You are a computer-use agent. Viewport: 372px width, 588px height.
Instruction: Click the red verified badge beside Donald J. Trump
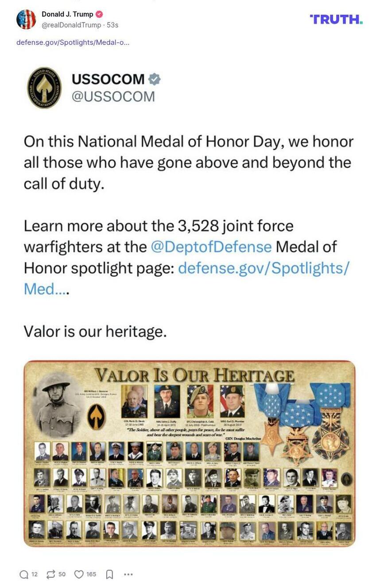100,15
